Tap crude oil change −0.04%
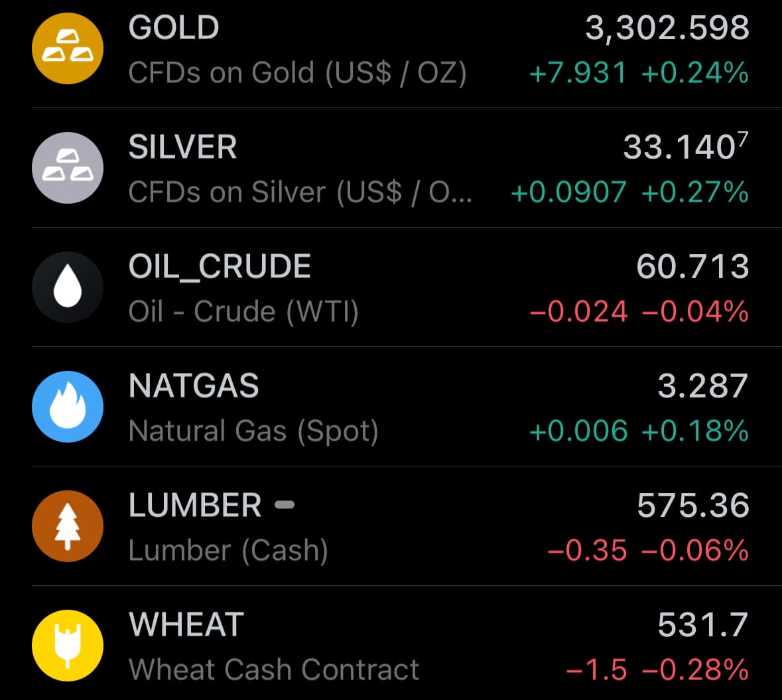This screenshot has height=700, width=782. click(695, 312)
